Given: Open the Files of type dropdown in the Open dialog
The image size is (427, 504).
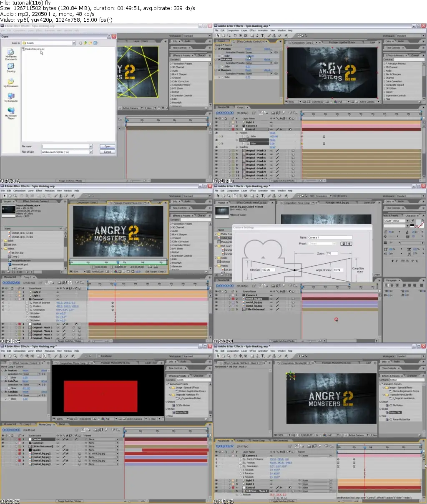Looking at the screenshot, I should click(x=90, y=152).
